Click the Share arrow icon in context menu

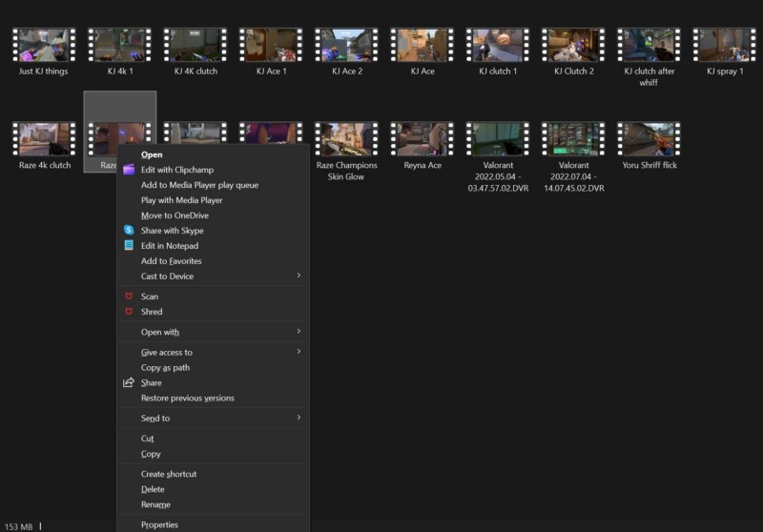(x=129, y=383)
